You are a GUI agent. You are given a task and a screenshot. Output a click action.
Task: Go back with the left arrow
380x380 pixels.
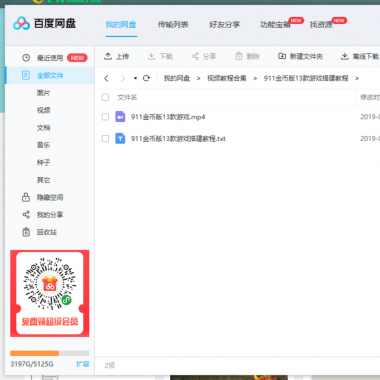click(x=106, y=78)
